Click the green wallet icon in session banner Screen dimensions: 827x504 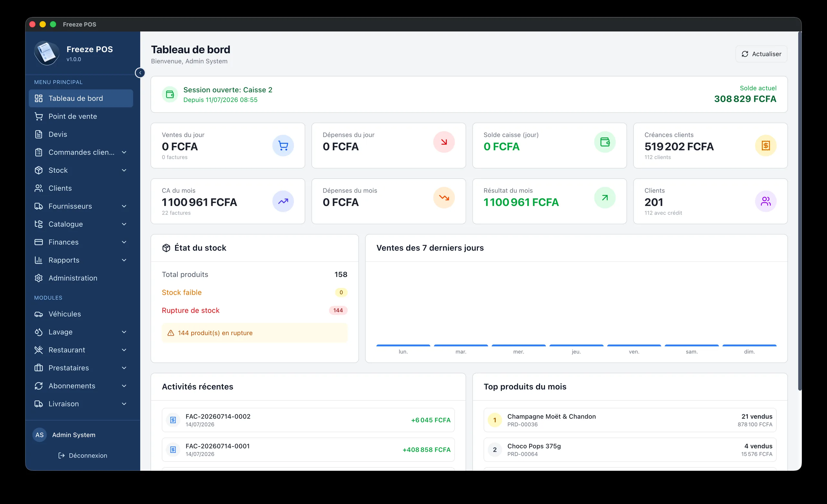[x=170, y=94]
